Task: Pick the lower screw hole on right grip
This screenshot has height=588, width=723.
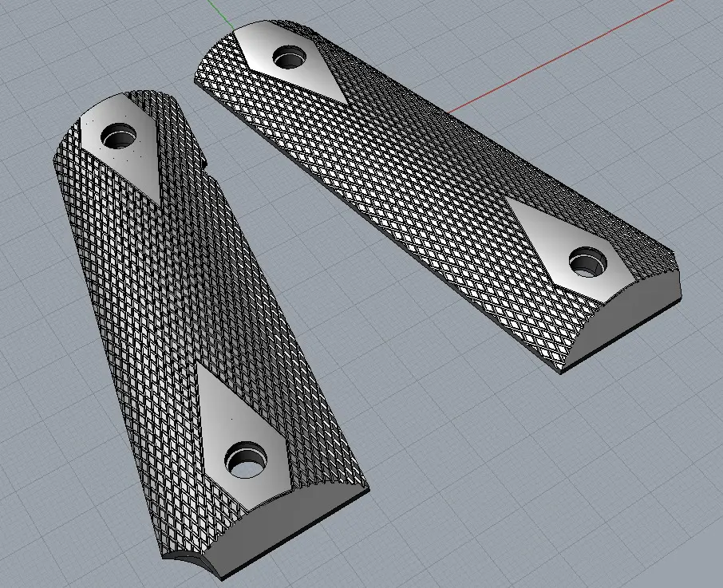Action: point(588,262)
